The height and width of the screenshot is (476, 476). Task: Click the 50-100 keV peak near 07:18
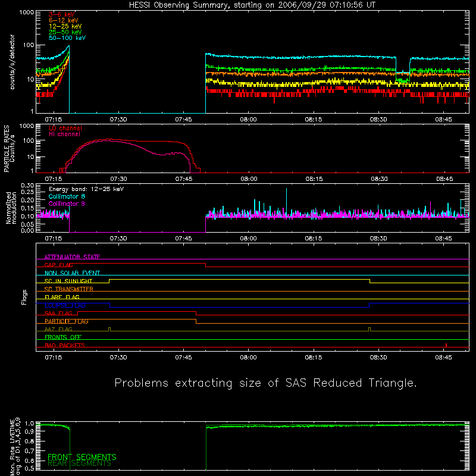click(68, 46)
